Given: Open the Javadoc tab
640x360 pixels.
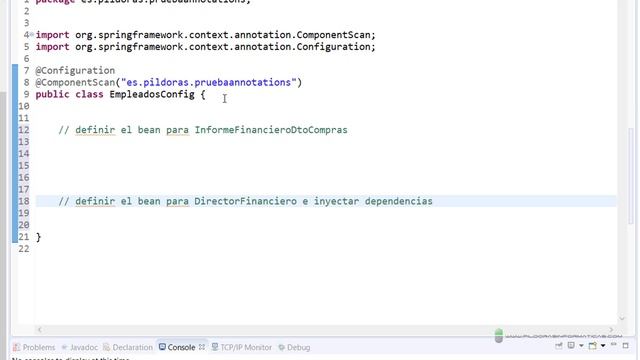Looking at the screenshot, I should click(x=80, y=347).
